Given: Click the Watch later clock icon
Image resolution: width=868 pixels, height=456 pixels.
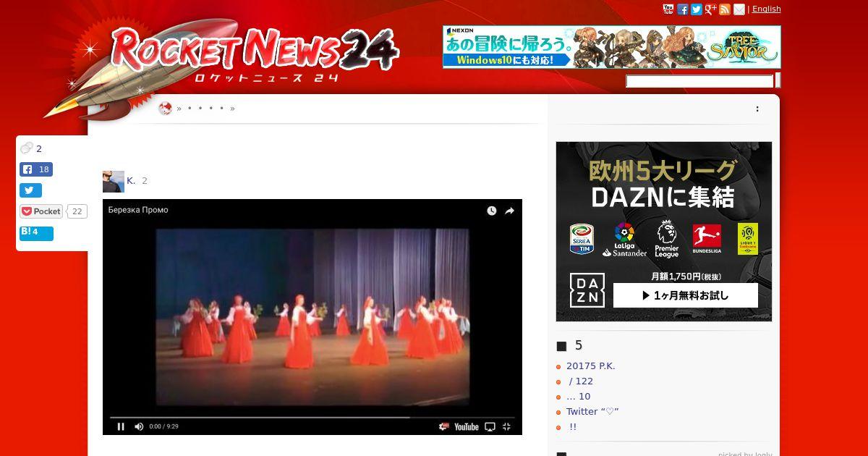Looking at the screenshot, I should click(x=492, y=211).
